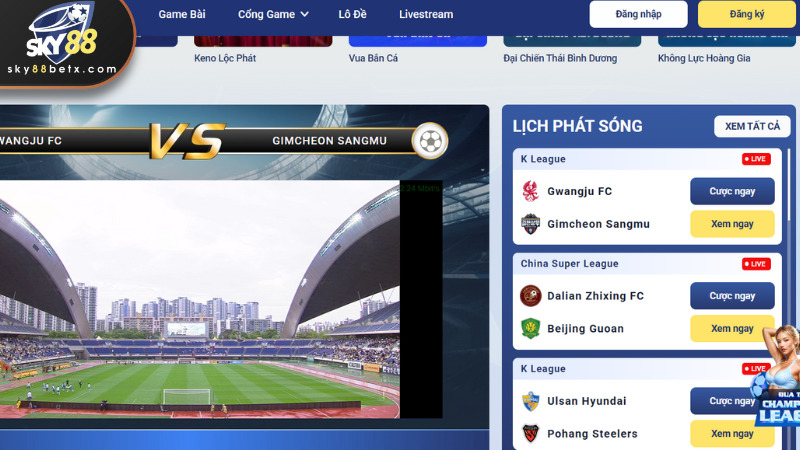This screenshot has height=450, width=800.
Task: Click the livestream video of the stadium
Action: (199, 299)
